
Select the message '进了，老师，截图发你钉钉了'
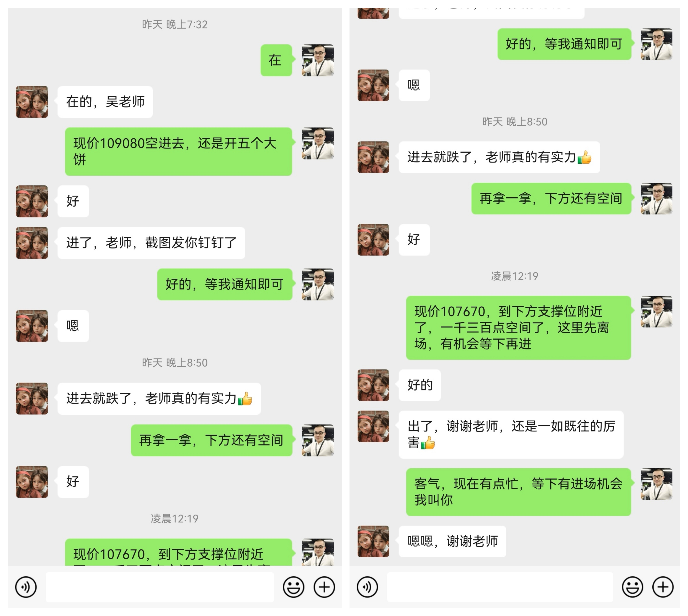[151, 243]
